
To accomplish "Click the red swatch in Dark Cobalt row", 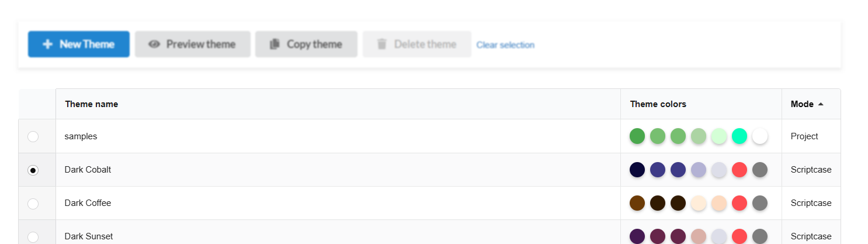I will pyautogui.click(x=739, y=170).
